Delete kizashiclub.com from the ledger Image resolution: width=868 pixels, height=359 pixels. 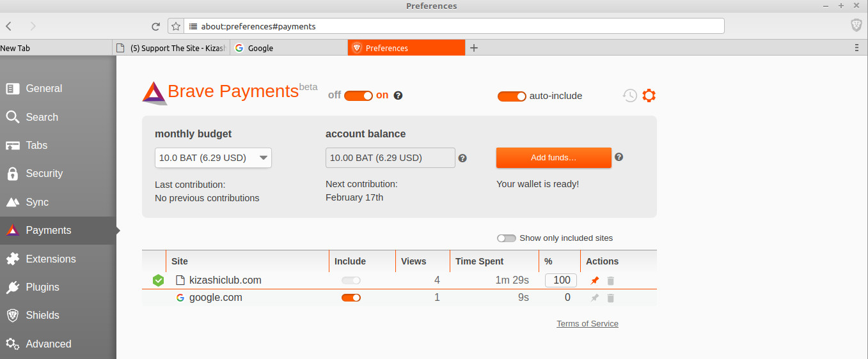tap(611, 280)
